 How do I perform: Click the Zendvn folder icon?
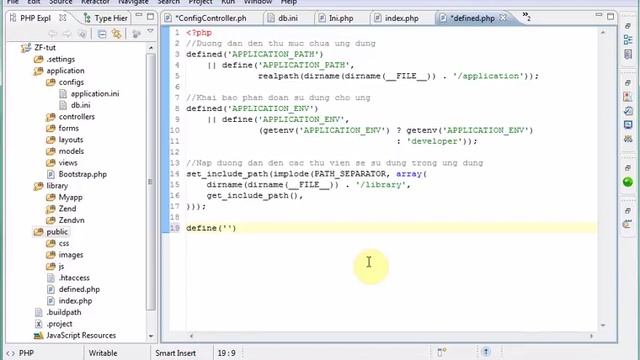point(51,220)
